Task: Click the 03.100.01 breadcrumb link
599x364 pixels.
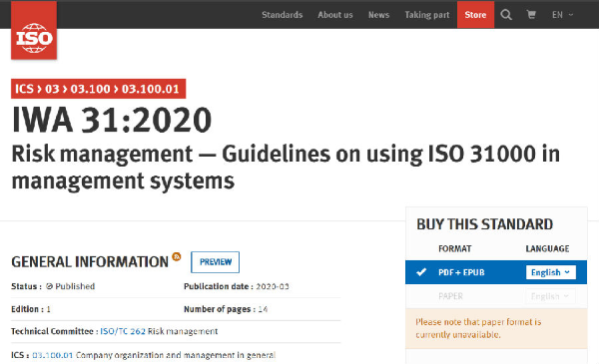Action: (x=151, y=89)
